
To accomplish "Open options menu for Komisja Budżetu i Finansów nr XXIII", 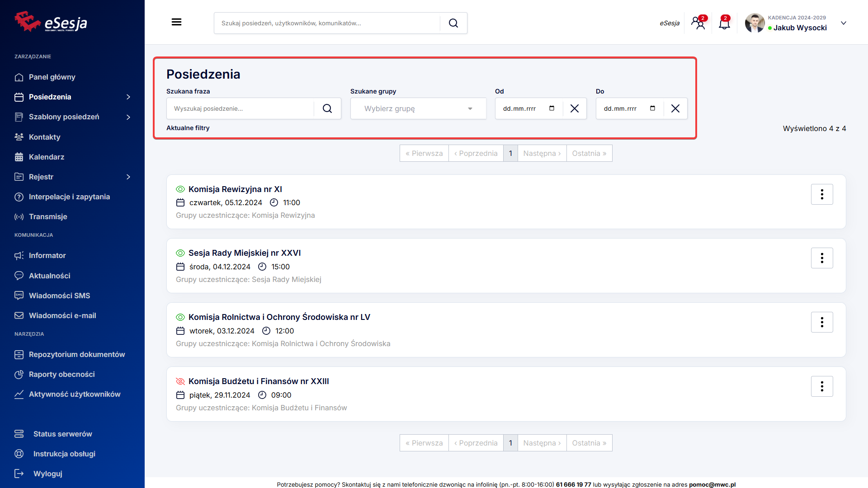I will click(x=822, y=386).
